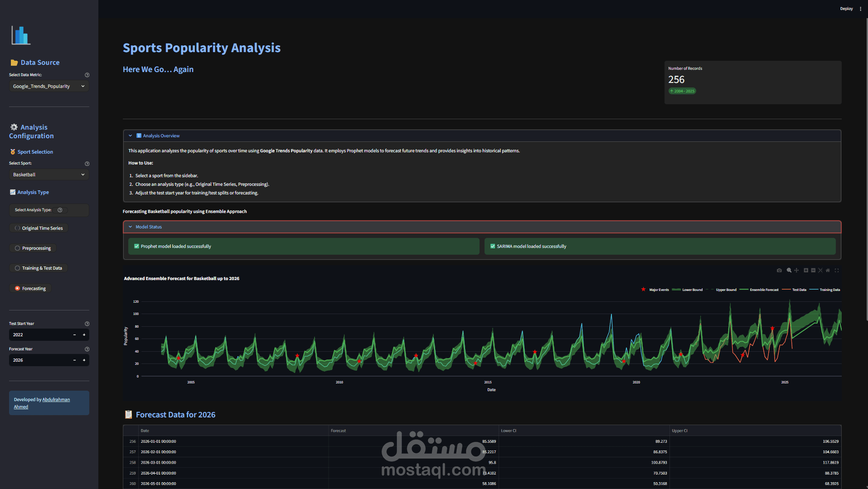Click the green check beside Prophet model loaded
868x489 pixels.
tap(136, 246)
